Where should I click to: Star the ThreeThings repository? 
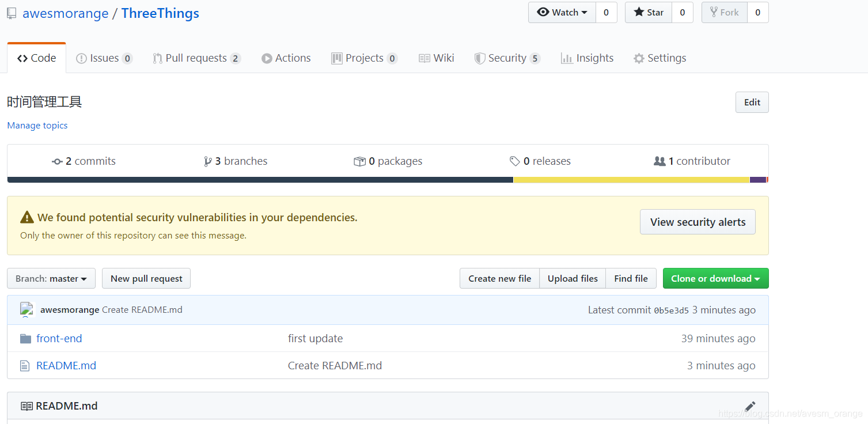click(x=649, y=12)
